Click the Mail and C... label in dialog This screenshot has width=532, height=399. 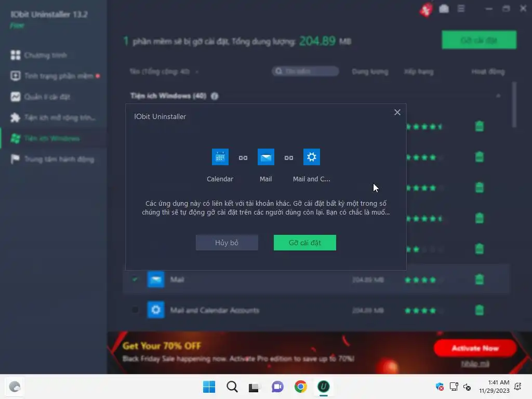312,179
